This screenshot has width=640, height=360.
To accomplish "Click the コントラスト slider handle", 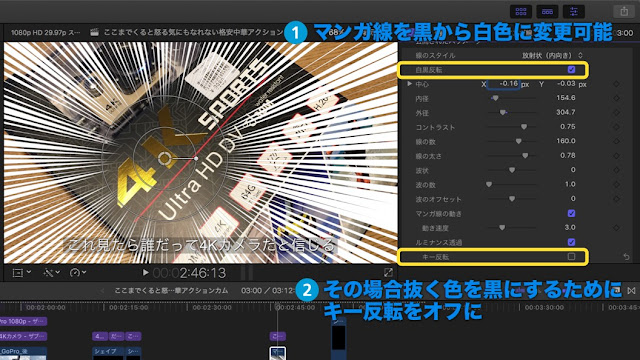I will coord(524,127).
